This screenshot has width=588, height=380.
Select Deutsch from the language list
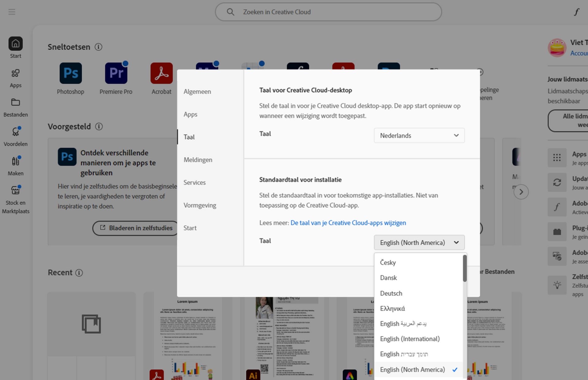391,293
